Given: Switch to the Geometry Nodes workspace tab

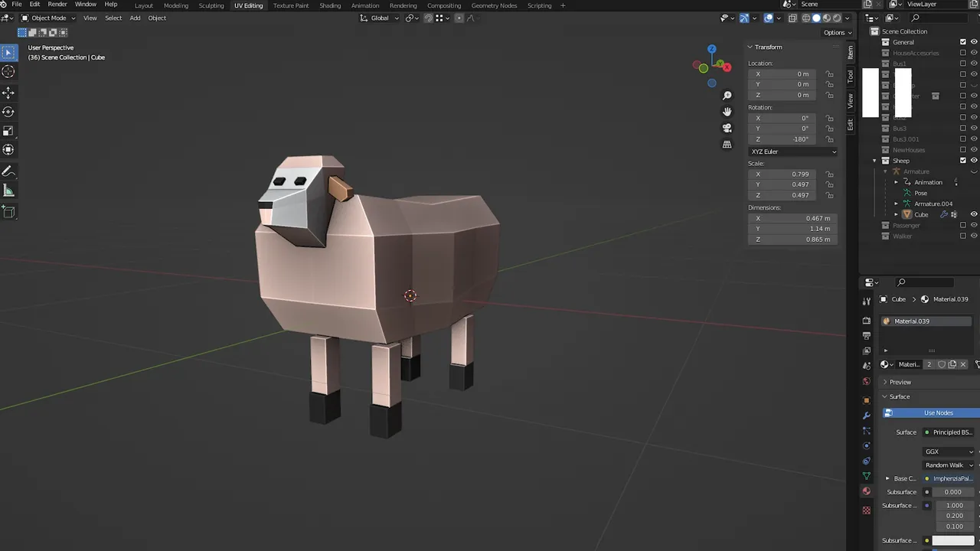Looking at the screenshot, I should [x=494, y=5].
